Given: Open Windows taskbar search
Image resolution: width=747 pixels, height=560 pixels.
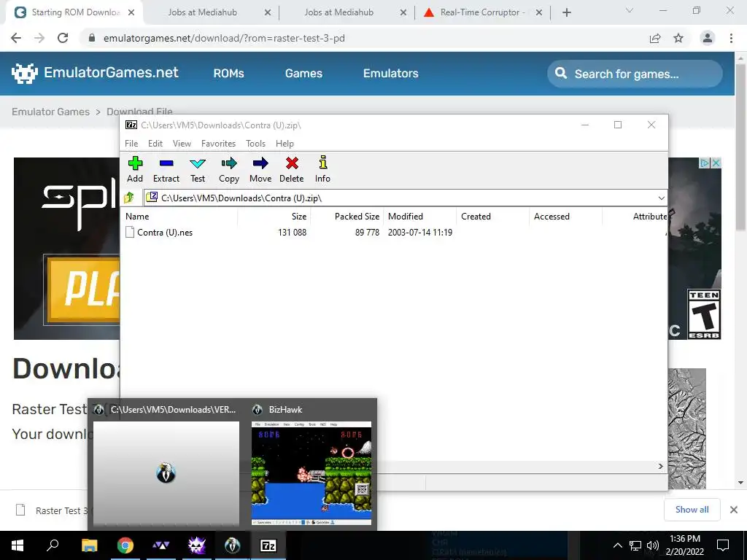Looking at the screenshot, I should point(53,545).
